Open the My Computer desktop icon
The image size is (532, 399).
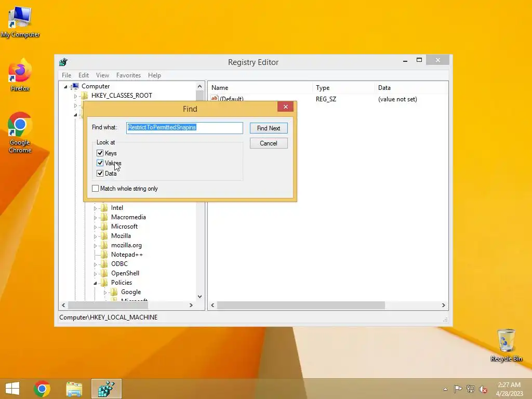[20, 22]
